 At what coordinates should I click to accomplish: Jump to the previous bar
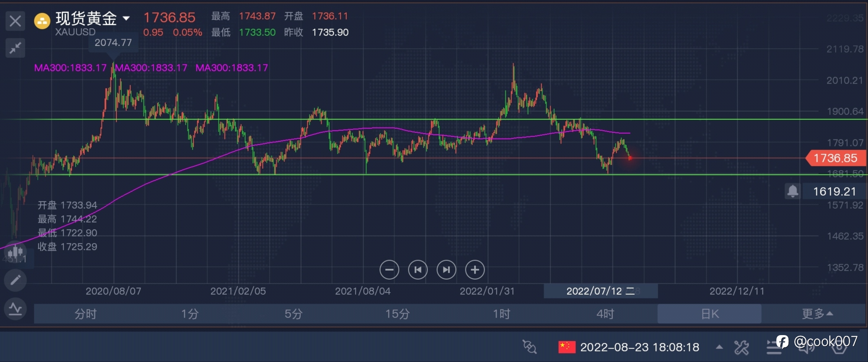pyautogui.click(x=418, y=269)
